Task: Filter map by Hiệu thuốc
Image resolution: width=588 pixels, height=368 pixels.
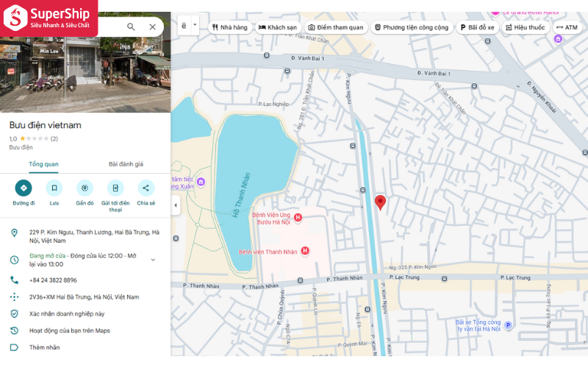Action: click(526, 27)
